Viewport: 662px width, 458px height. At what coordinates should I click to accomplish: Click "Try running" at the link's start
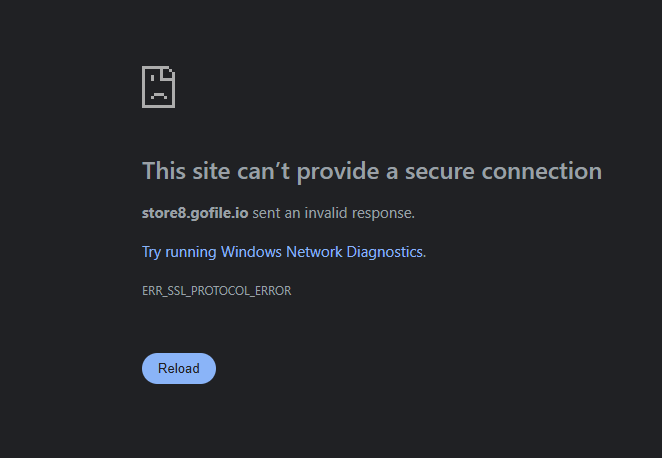179,252
